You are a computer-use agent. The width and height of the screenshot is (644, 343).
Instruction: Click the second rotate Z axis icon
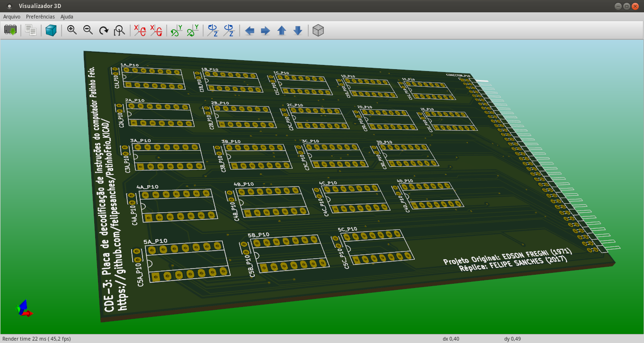click(229, 30)
